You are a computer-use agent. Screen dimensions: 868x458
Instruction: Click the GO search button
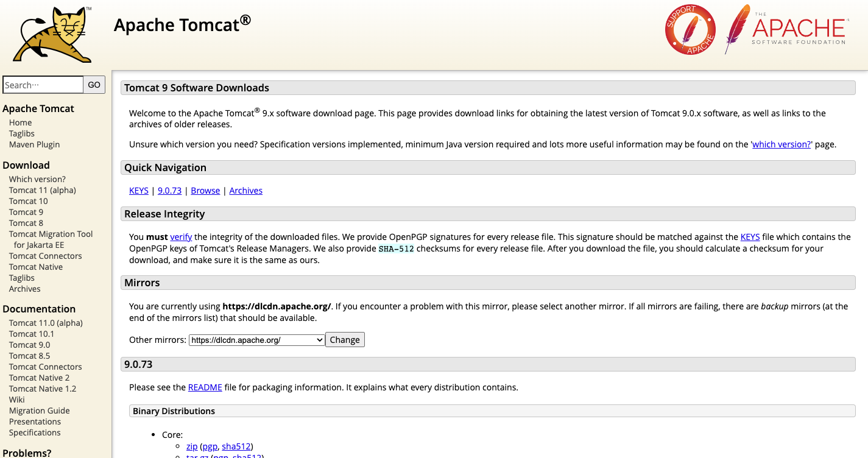tap(94, 85)
